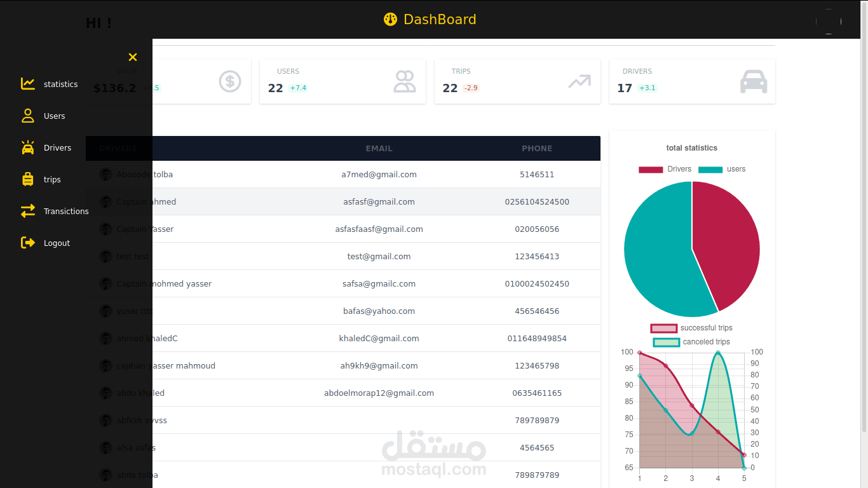Click the Users person icon in sidebar

click(x=28, y=116)
